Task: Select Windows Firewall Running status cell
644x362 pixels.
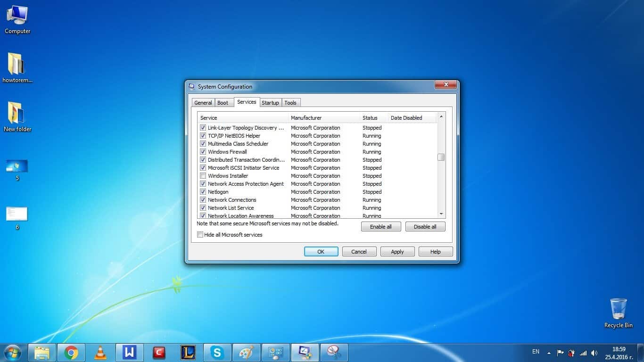Action: tap(372, 152)
